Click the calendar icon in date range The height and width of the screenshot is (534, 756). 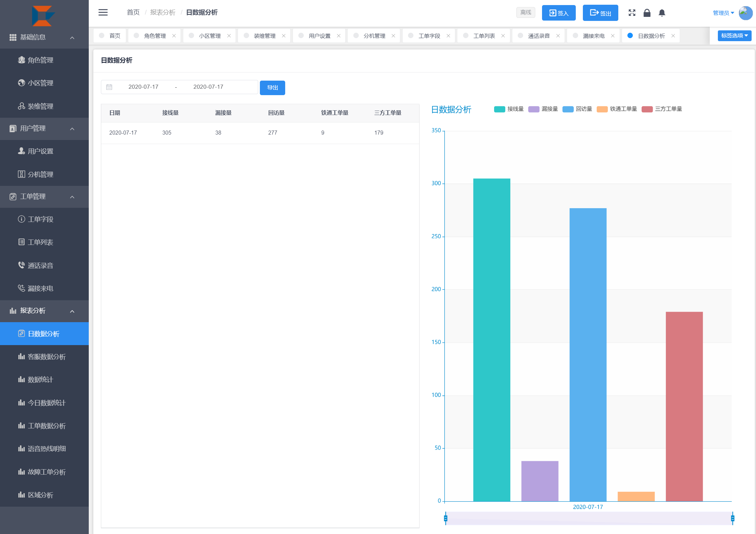109,87
